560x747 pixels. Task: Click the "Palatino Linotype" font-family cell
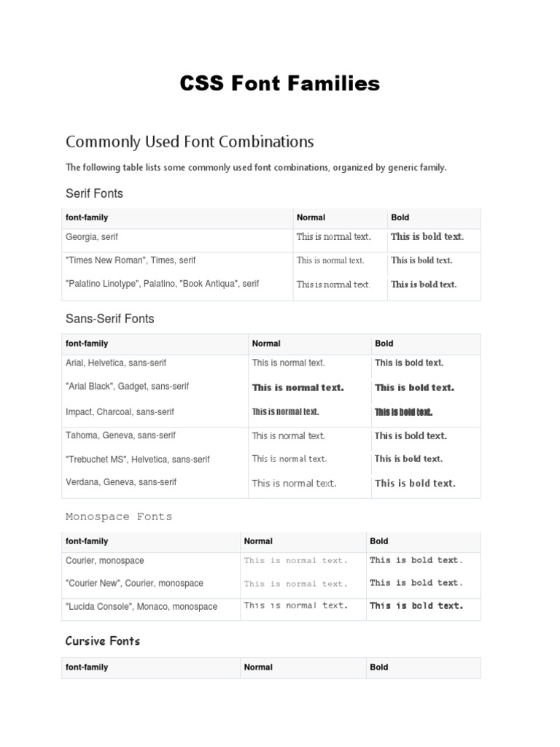tap(162, 284)
